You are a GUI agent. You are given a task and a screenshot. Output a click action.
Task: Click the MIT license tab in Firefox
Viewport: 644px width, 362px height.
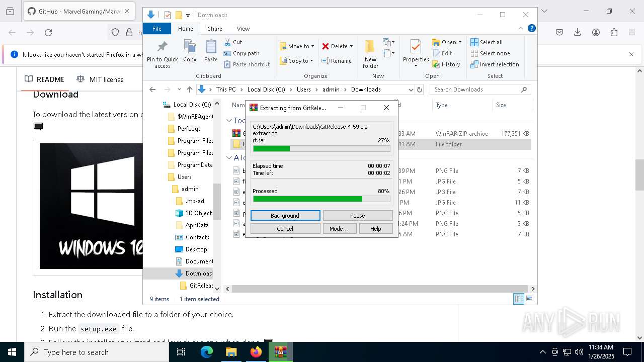[100, 79]
